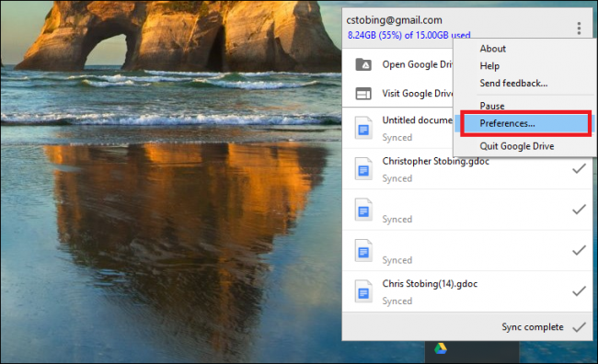Click the Visit Google Drive web icon

[363, 94]
